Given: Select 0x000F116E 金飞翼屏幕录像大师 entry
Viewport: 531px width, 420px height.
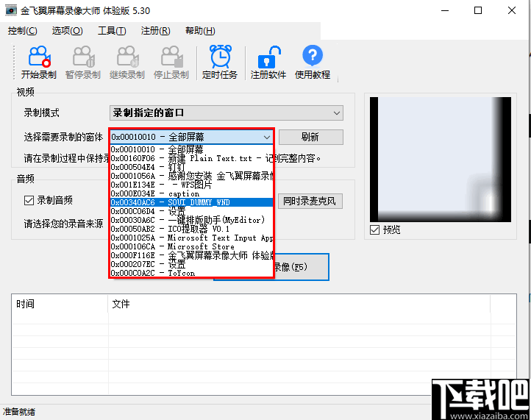Looking at the screenshot, I should coord(192,255).
